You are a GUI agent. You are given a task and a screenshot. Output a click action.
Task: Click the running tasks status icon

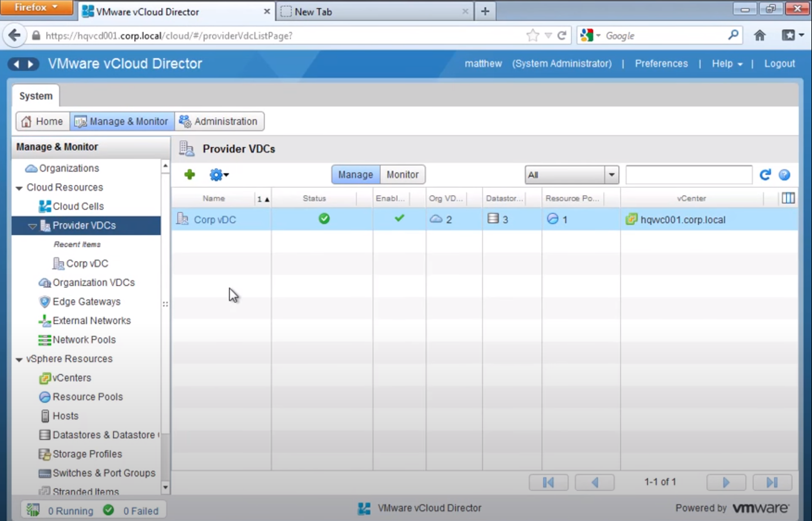[x=33, y=510]
